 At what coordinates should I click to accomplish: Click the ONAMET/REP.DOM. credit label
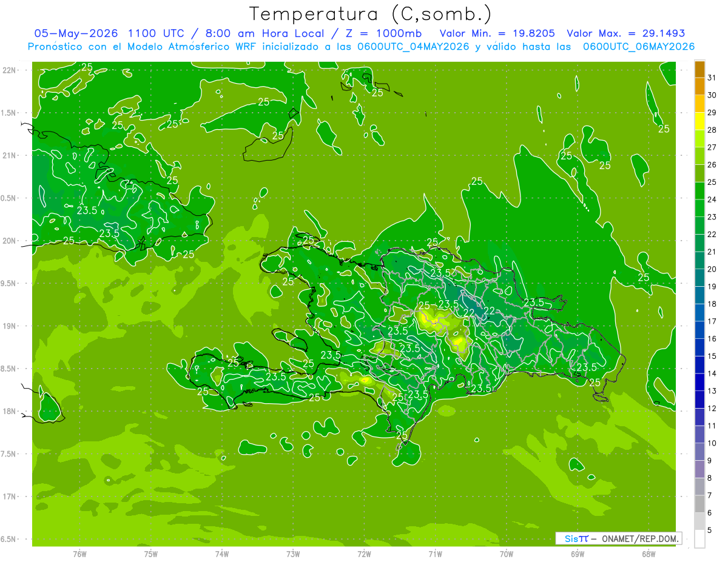tap(640, 538)
